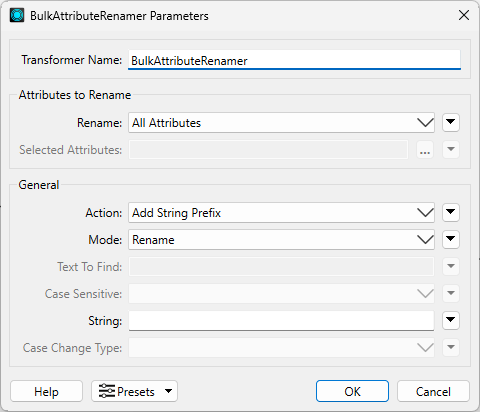Open the Help button
The image size is (480, 412).
pyautogui.click(x=46, y=391)
